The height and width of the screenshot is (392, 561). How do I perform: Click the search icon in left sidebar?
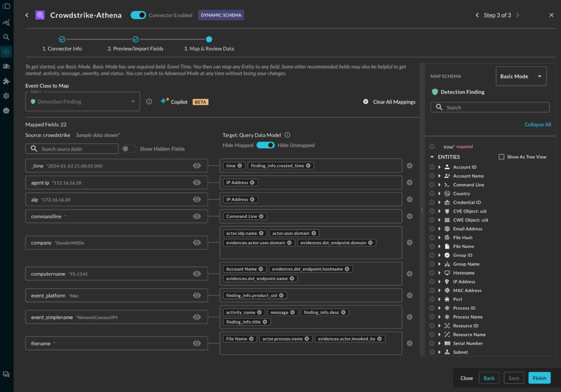[x=7, y=37]
